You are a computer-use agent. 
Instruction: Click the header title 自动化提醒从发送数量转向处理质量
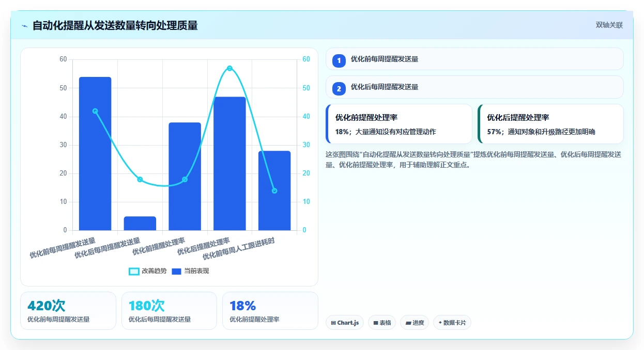coord(115,25)
